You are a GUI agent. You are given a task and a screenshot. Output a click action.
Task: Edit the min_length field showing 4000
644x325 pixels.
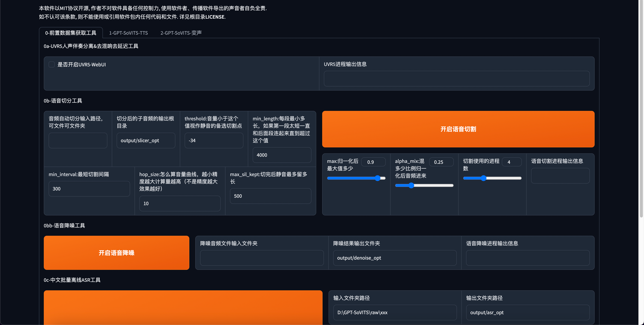click(282, 155)
